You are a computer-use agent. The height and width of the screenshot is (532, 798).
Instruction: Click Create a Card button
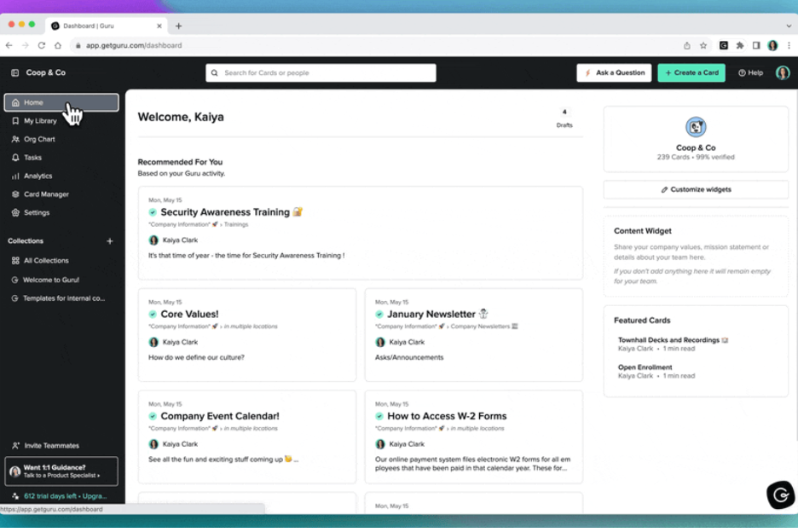click(x=691, y=72)
